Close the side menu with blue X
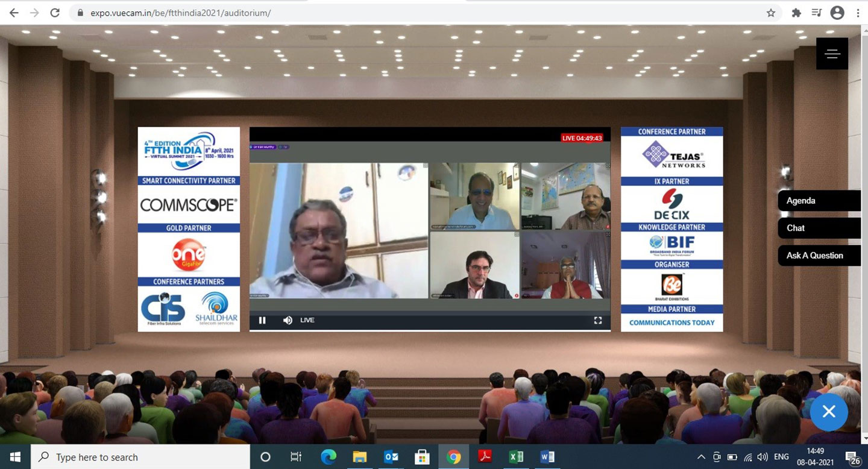The width and height of the screenshot is (868, 469). (829, 412)
